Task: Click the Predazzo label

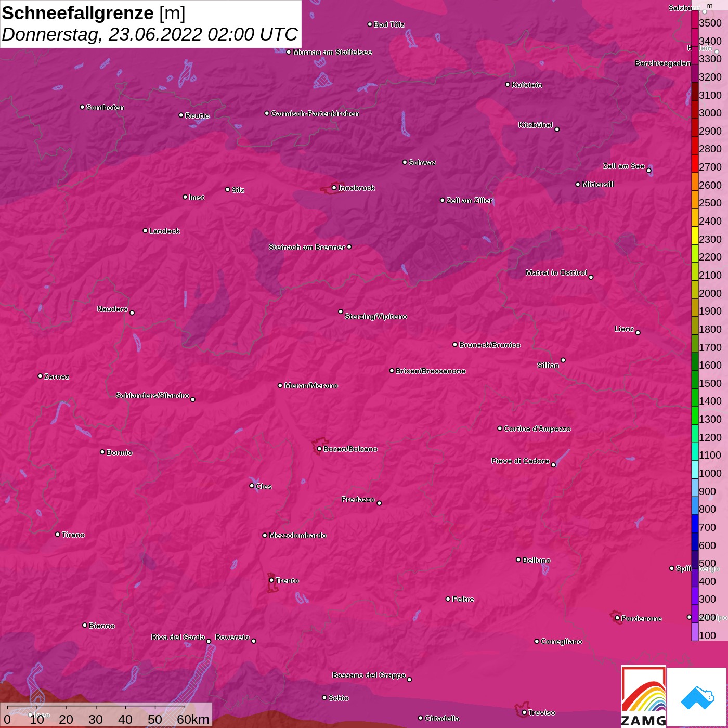Action: pyautogui.click(x=358, y=499)
